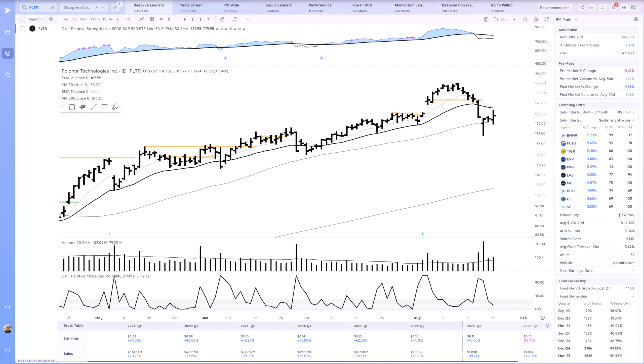Select the trend line drawing tool
This screenshot has width=644, height=364.
tap(94, 107)
